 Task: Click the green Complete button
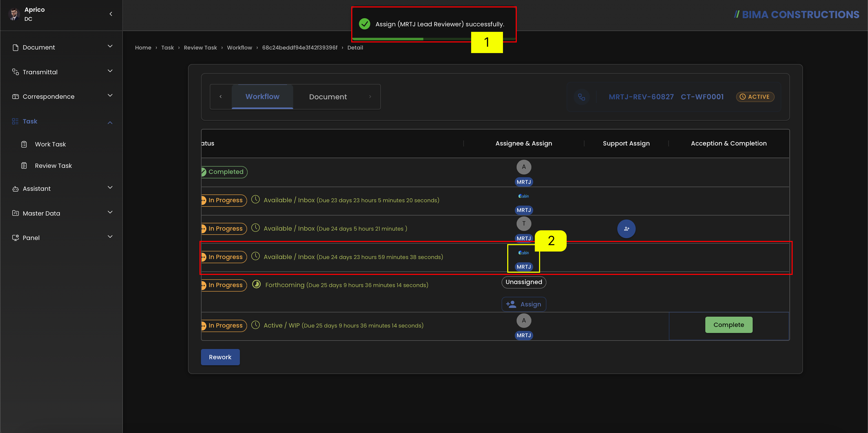pos(728,325)
